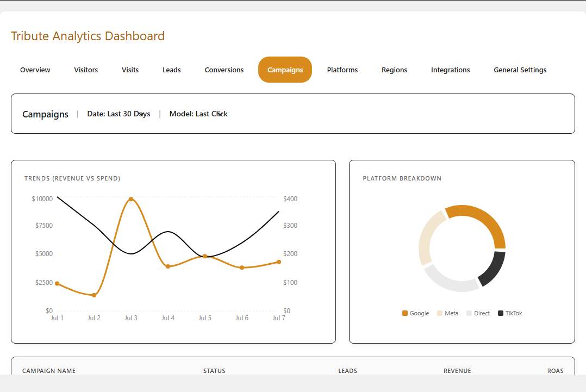Click the active Campaigns tab
This screenshot has width=586, height=392.
[x=285, y=70]
